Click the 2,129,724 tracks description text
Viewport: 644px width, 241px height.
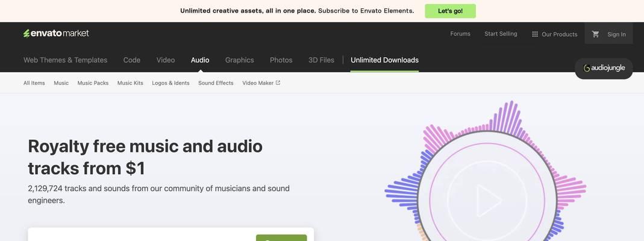(158, 195)
